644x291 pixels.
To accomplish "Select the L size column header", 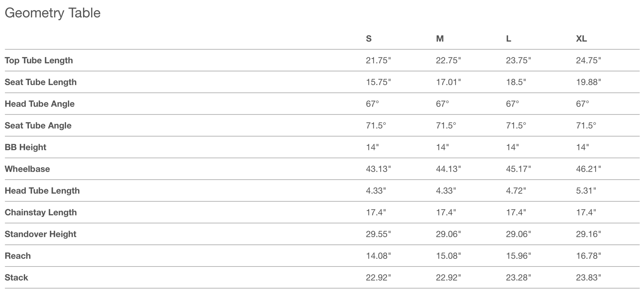I will point(508,39).
